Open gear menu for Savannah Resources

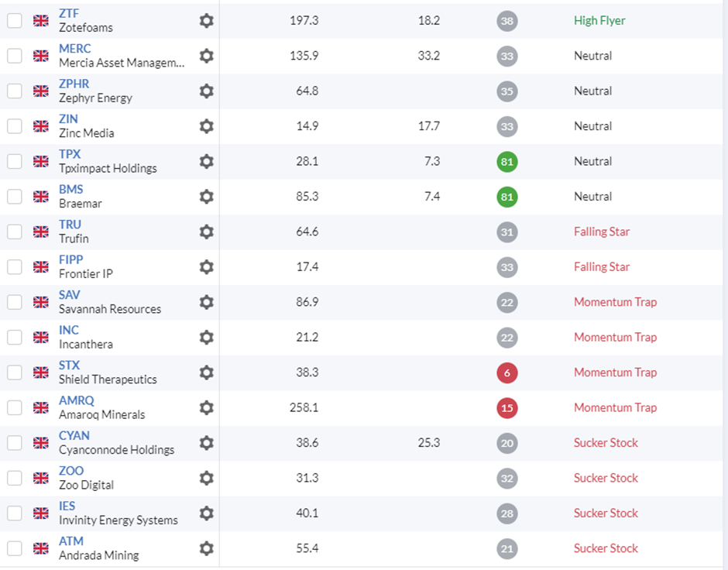point(207,302)
